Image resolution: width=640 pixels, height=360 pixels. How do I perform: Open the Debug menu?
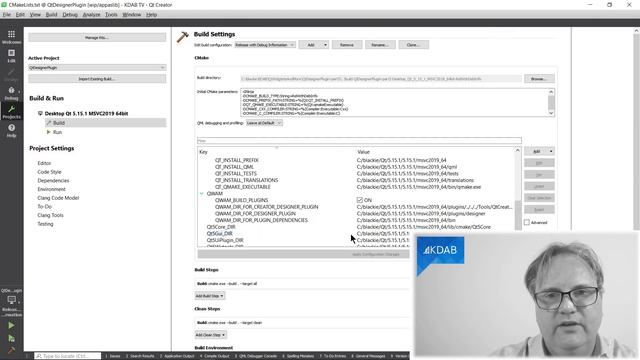70,15
